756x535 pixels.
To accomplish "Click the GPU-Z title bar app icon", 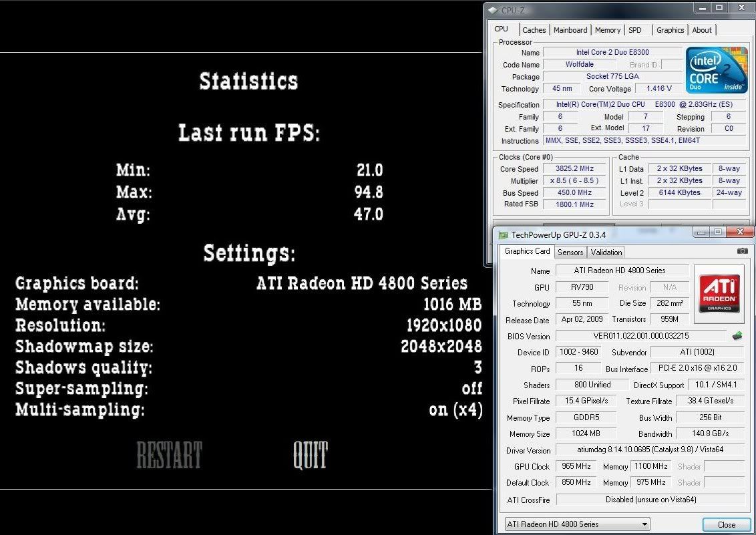I will click(504, 234).
